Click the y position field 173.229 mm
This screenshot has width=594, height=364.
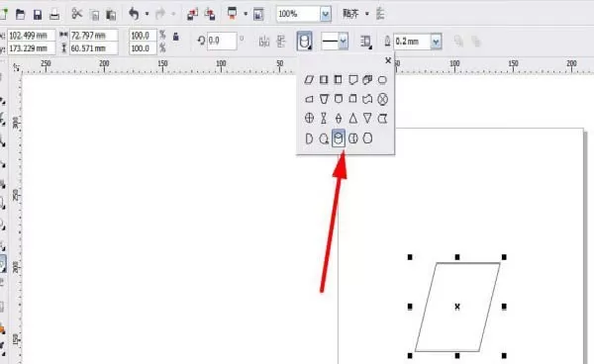coord(31,48)
